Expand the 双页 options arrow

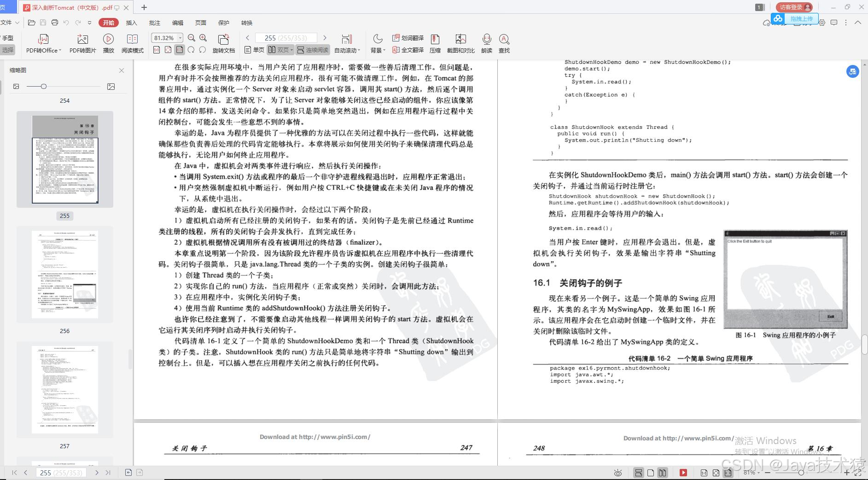pyautogui.click(x=292, y=50)
